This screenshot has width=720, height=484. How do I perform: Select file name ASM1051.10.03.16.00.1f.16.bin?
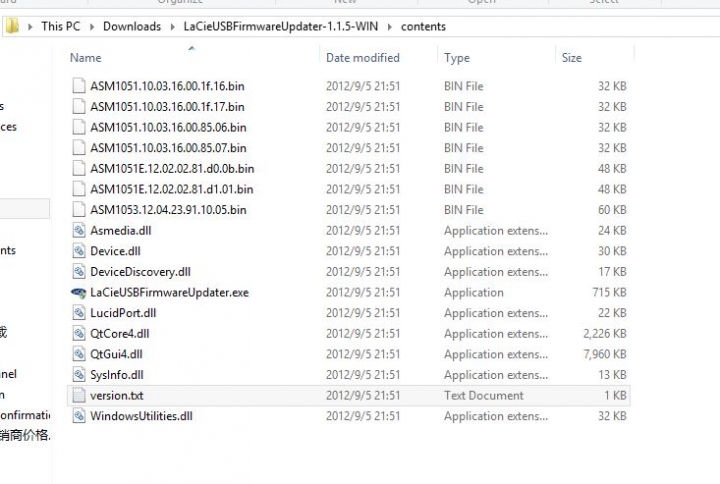167,86
